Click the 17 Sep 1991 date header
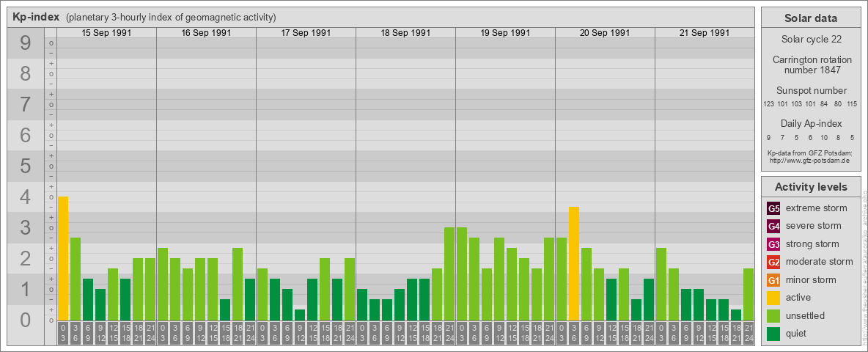The height and width of the screenshot is (352, 868). 306,33
